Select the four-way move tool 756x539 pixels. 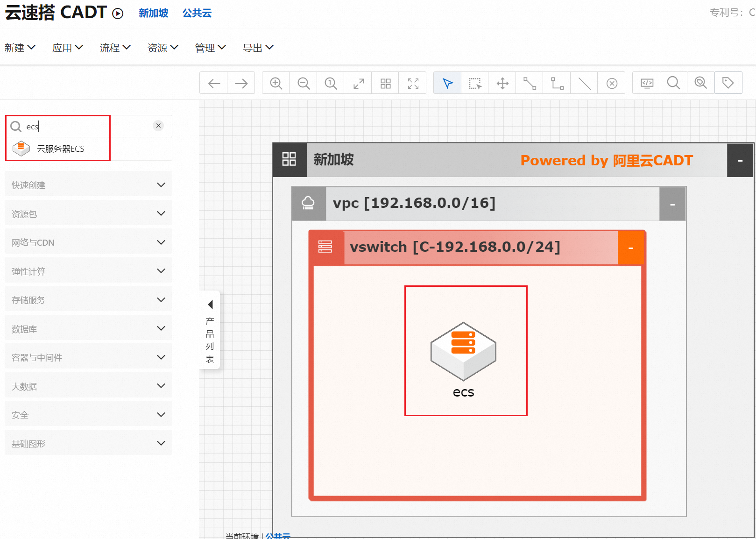[x=502, y=83]
